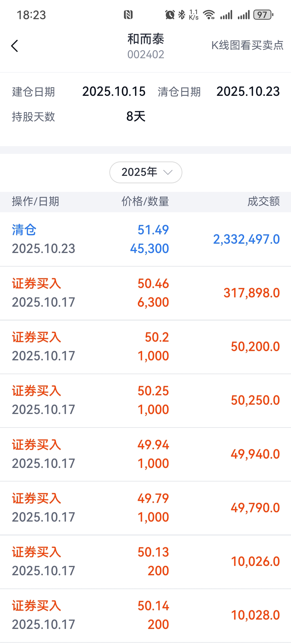Select the 价格/数量 column header

(x=145, y=201)
